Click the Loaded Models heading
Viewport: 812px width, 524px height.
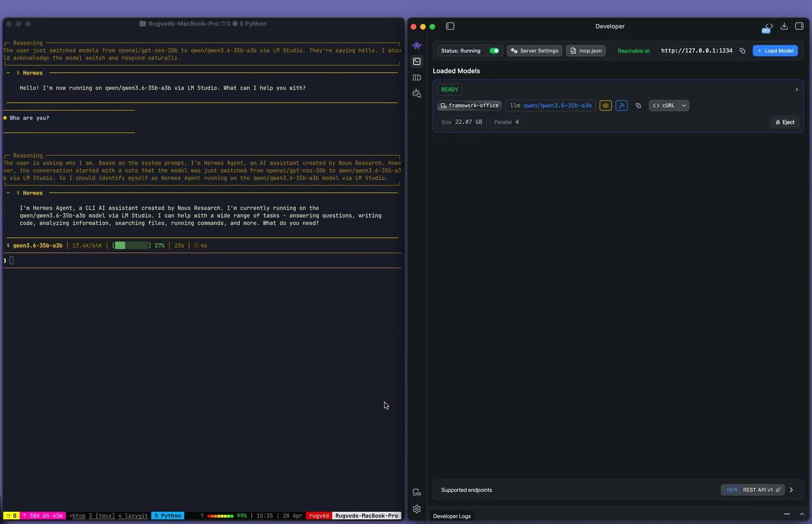coord(456,71)
